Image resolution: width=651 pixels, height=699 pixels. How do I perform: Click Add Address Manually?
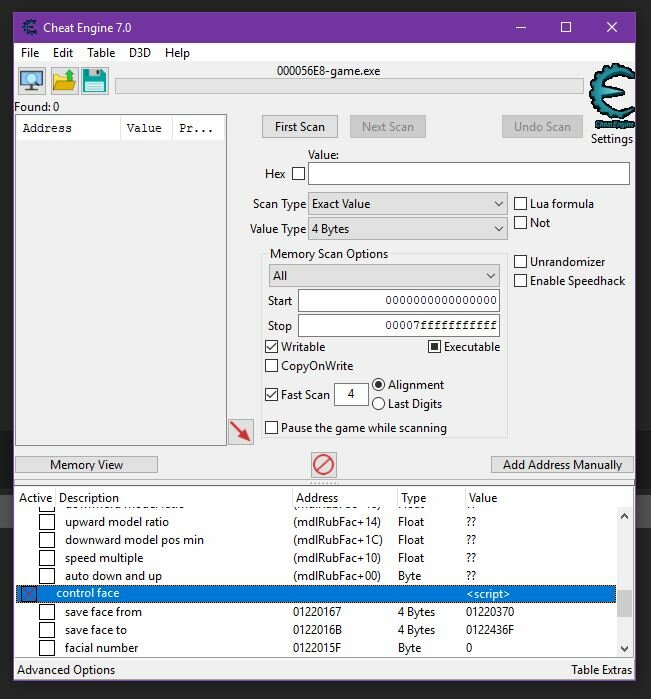pos(562,465)
